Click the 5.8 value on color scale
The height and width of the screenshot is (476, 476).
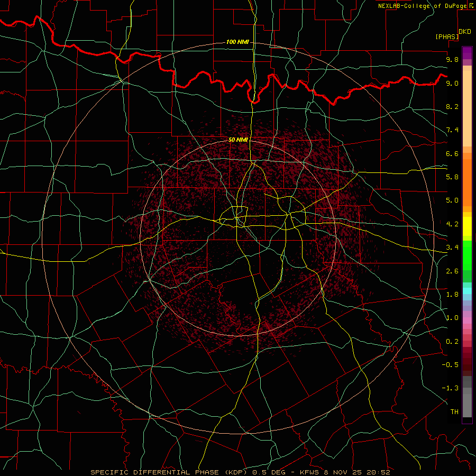[452, 177]
